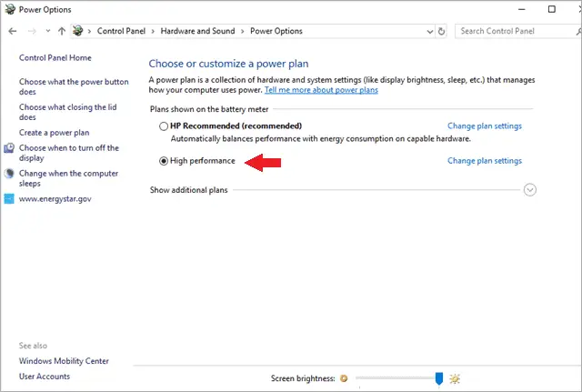Open Choose when to turn off the display
Viewport: 582px width, 392px height.
[x=69, y=153]
